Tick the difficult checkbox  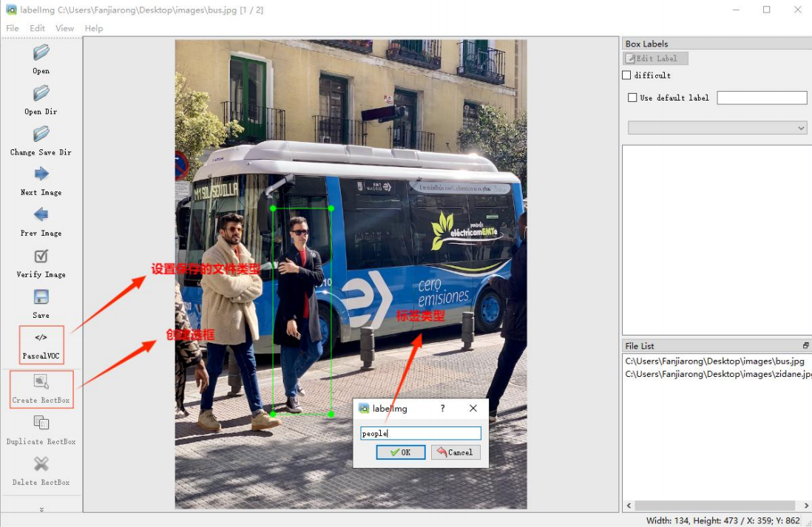pos(626,75)
